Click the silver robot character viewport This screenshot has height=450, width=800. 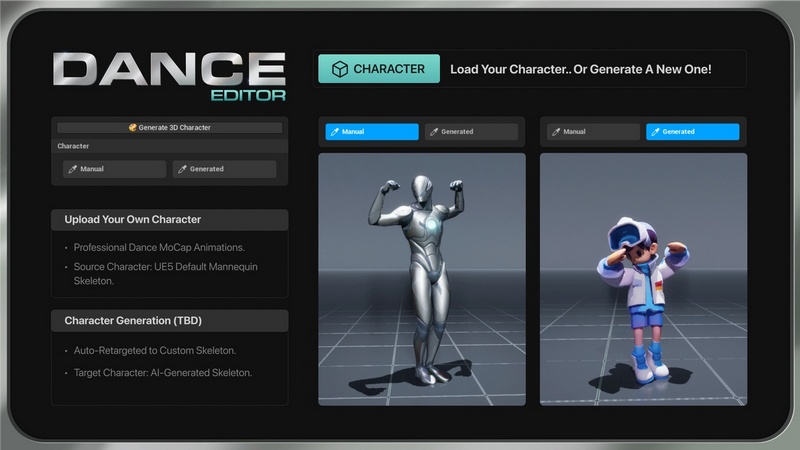point(421,279)
